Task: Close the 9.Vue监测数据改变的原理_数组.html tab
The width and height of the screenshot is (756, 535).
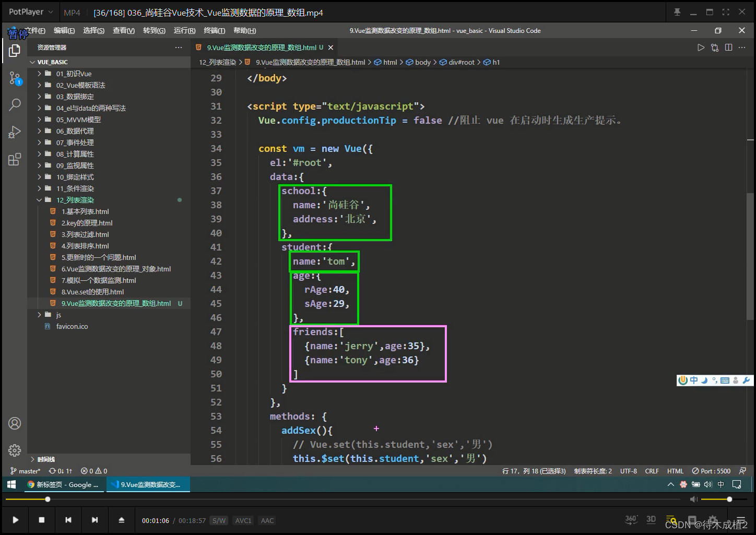Action: pyautogui.click(x=330, y=47)
